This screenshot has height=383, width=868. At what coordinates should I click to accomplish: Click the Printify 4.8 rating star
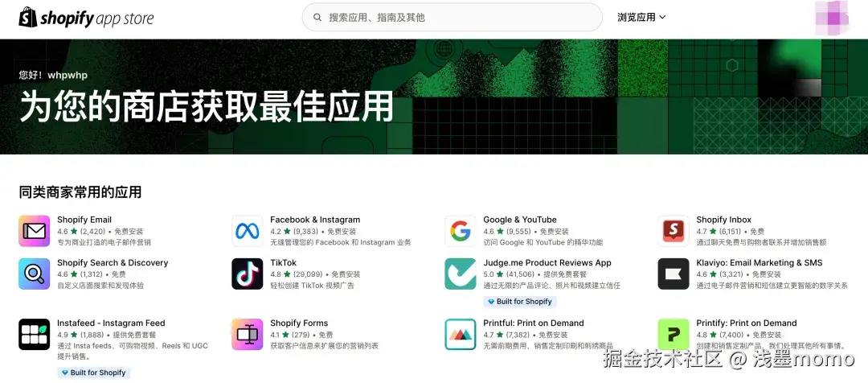pyautogui.click(x=713, y=335)
